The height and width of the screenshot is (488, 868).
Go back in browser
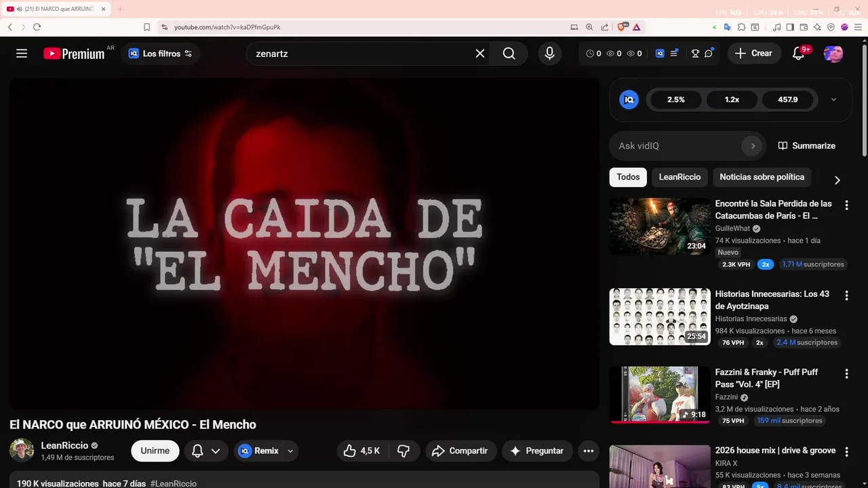(10, 27)
